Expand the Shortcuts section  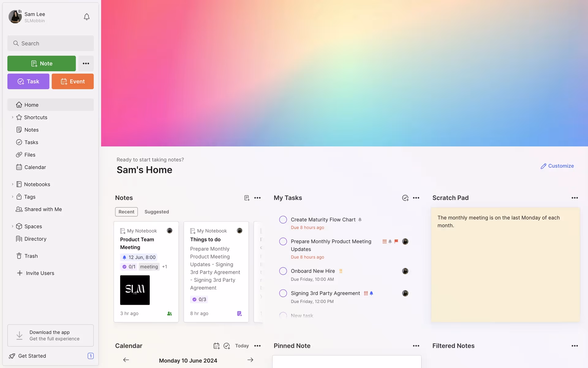pyautogui.click(x=13, y=117)
